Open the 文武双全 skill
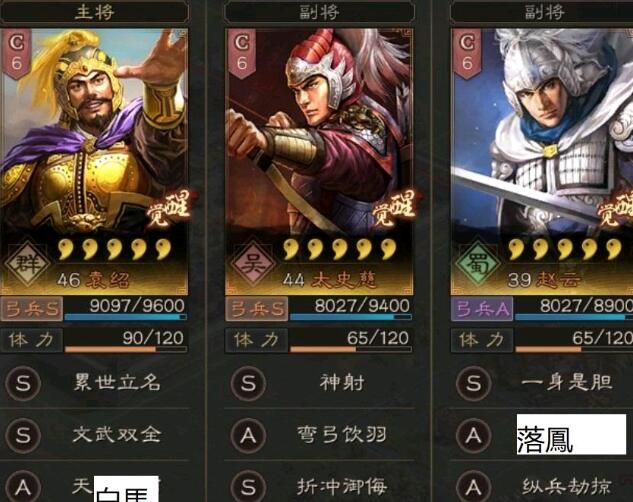 tap(117, 435)
